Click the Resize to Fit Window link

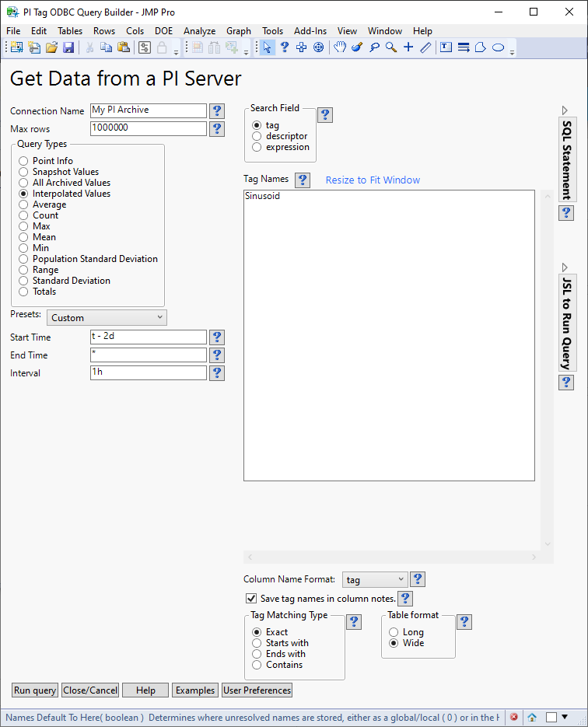(373, 180)
